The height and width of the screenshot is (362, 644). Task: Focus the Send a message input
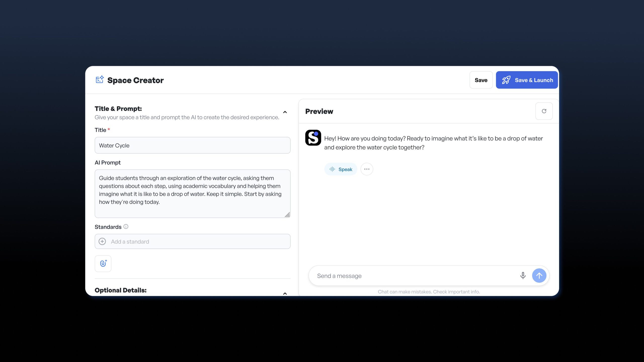tap(413, 276)
